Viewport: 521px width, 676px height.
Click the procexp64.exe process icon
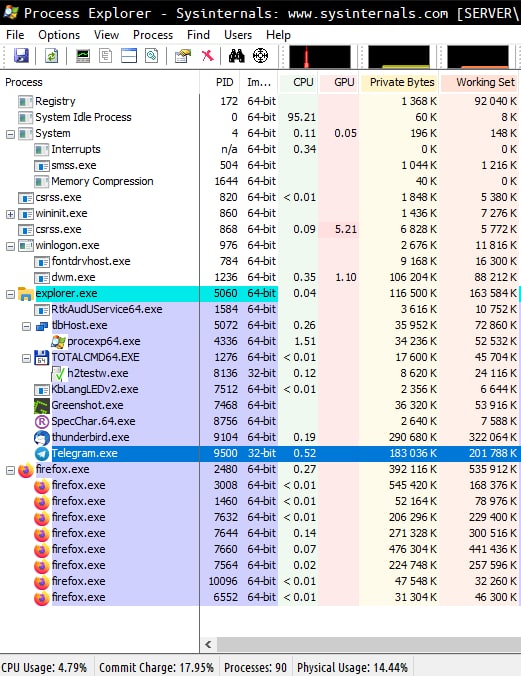[58, 342]
